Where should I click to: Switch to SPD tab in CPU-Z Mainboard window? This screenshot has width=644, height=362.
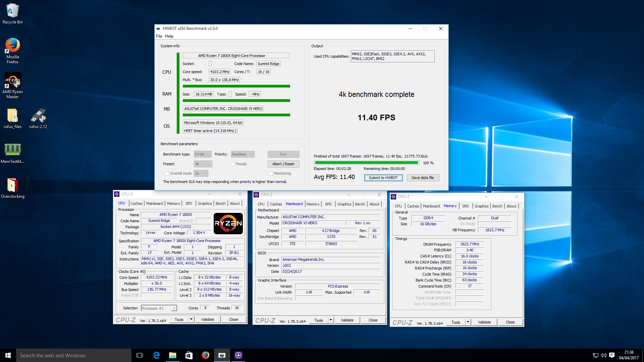[328, 204]
